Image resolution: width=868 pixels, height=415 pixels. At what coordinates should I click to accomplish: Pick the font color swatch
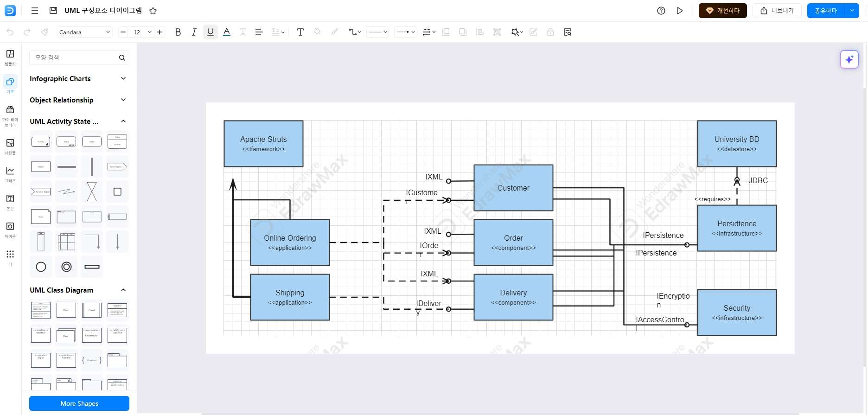[x=227, y=32]
